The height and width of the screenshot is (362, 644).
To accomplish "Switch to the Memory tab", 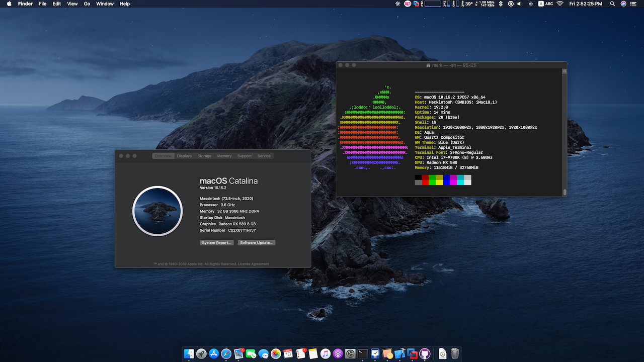I will click(224, 156).
